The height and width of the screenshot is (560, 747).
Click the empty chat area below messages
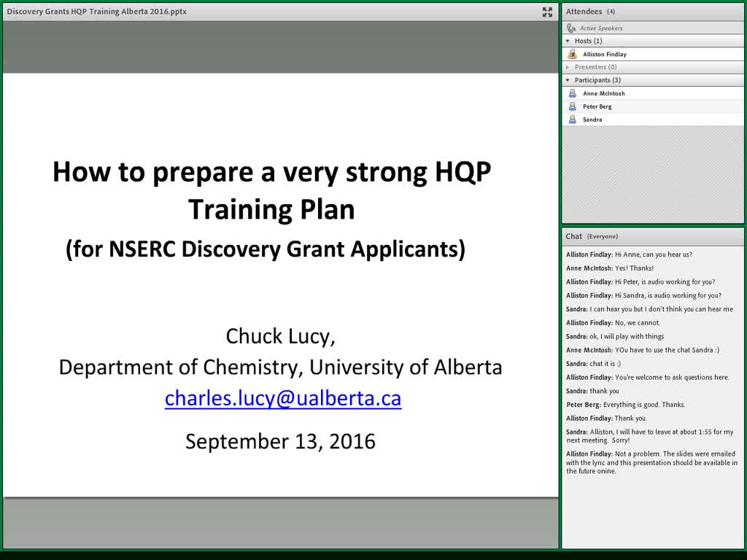(x=653, y=512)
